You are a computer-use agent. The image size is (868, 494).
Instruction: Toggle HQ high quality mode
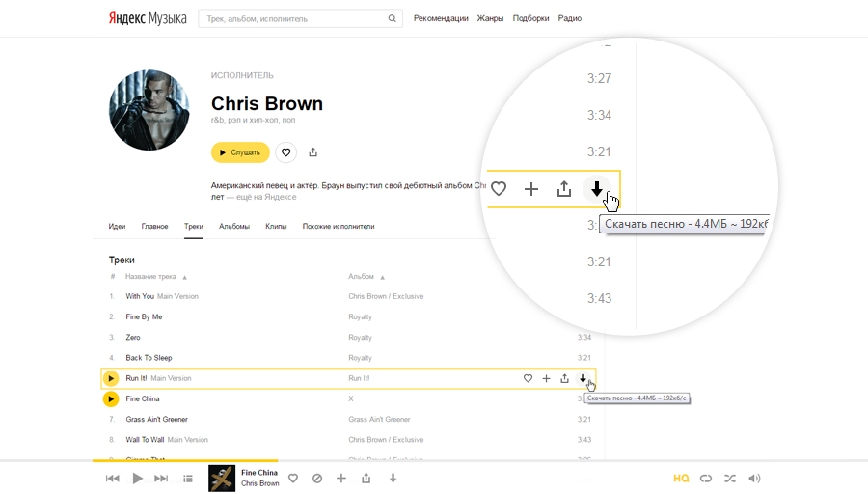coord(681,479)
